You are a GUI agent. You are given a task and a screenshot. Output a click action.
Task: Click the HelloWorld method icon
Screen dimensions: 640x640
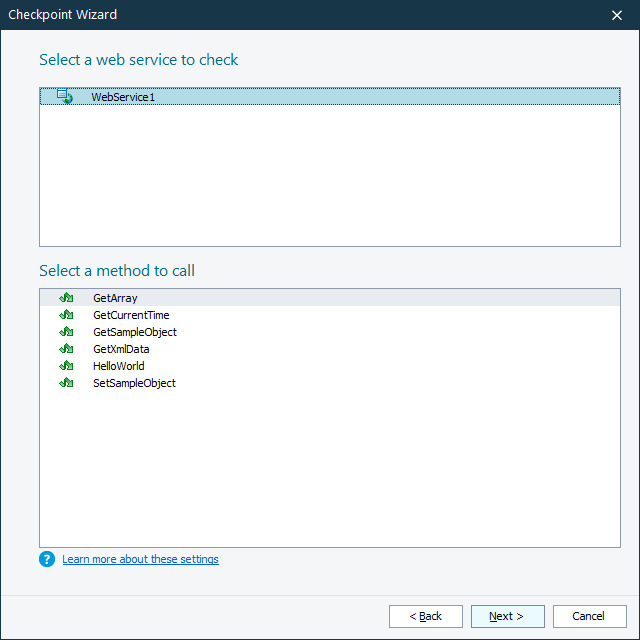[67, 366]
